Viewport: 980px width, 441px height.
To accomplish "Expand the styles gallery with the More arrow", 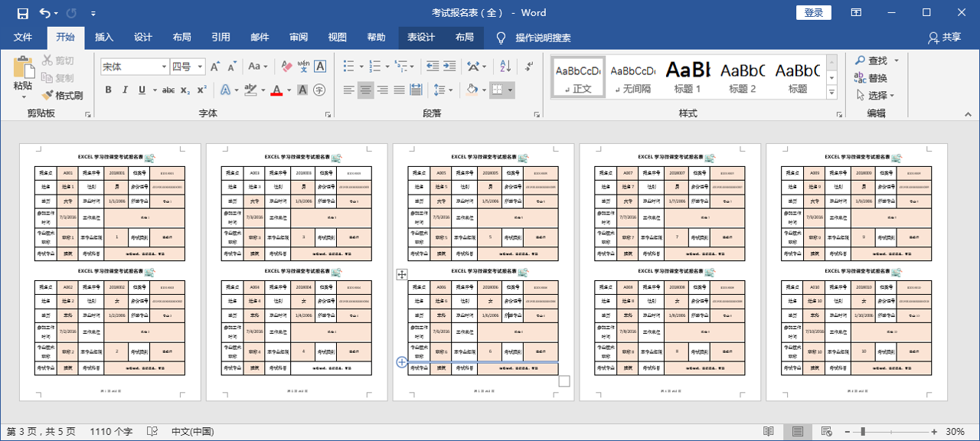I will click(x=831, y=93).
